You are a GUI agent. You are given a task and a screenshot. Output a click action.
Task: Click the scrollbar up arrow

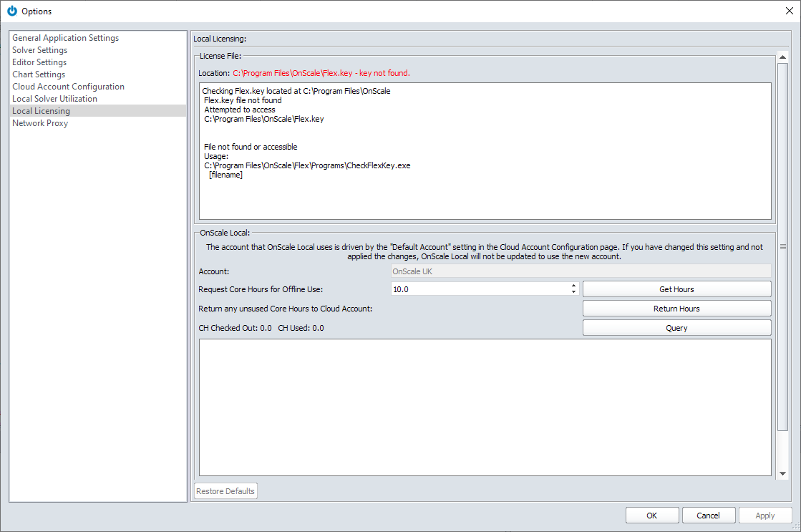pyautogui.click(x=782, y=57)
